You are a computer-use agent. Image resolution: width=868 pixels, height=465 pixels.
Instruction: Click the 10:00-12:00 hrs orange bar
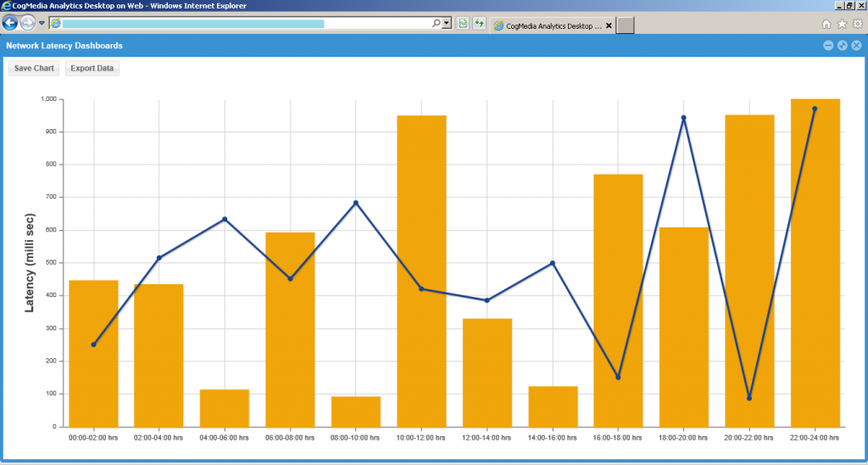[x=422, y=271]
